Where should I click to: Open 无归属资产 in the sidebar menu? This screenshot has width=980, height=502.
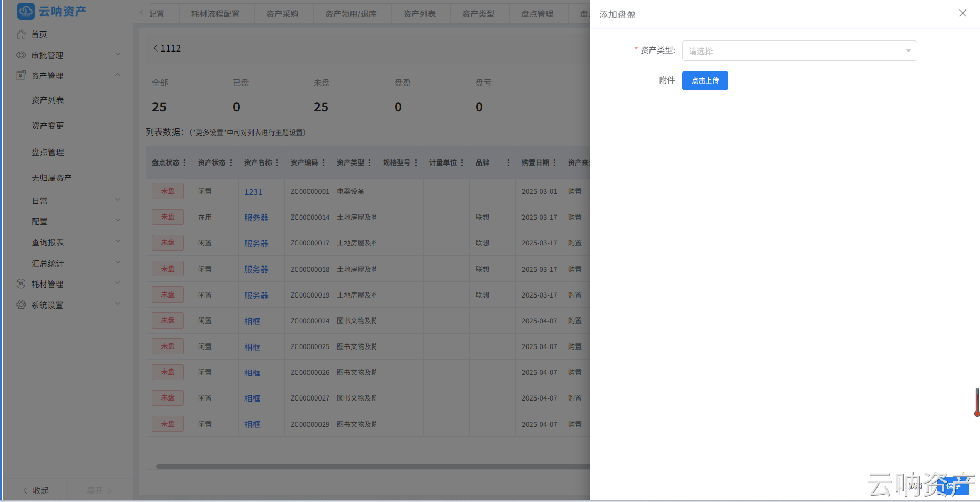(x=51, y=178)
